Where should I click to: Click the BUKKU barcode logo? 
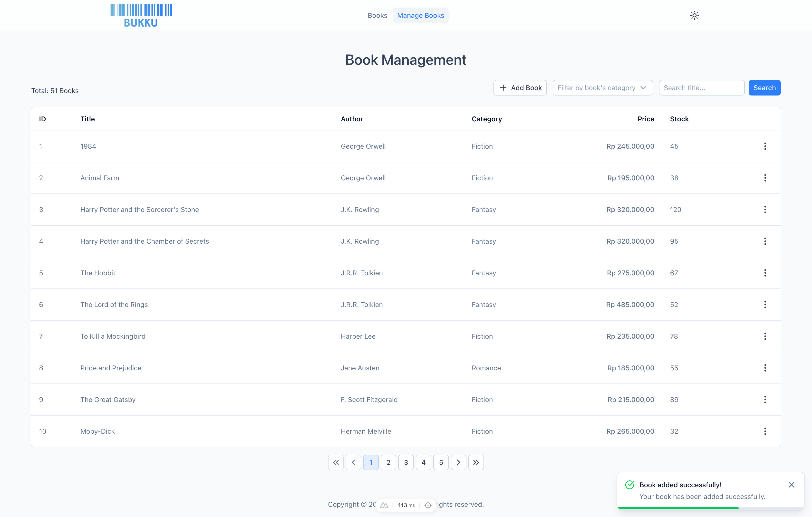click(141, 15)
